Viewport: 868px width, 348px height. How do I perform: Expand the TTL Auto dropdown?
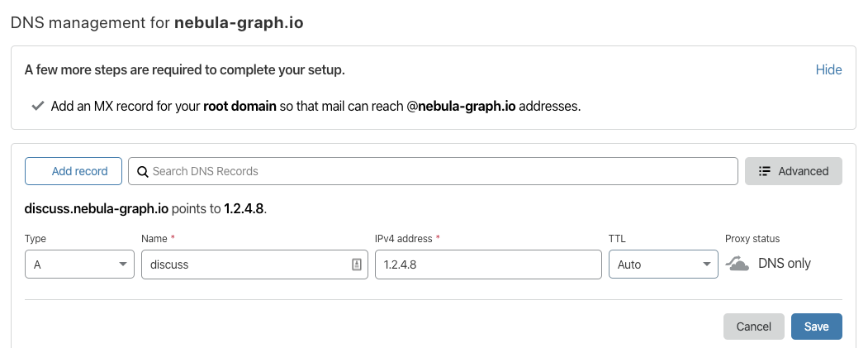pyautogui.click(x=662, y=265)
